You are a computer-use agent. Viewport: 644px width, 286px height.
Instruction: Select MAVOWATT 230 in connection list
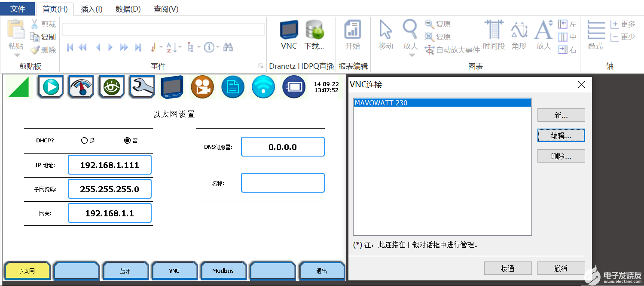pyautogui.click(x=442, y=103)
